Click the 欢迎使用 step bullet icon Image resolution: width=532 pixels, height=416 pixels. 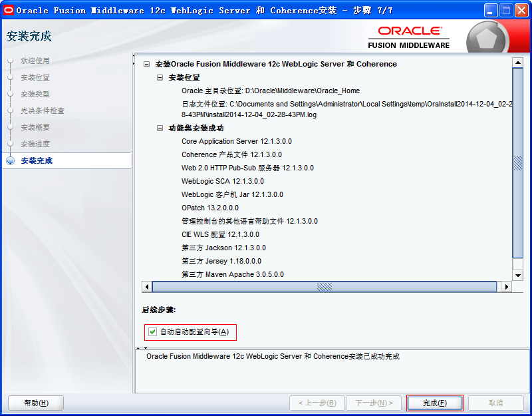[10, 61]
